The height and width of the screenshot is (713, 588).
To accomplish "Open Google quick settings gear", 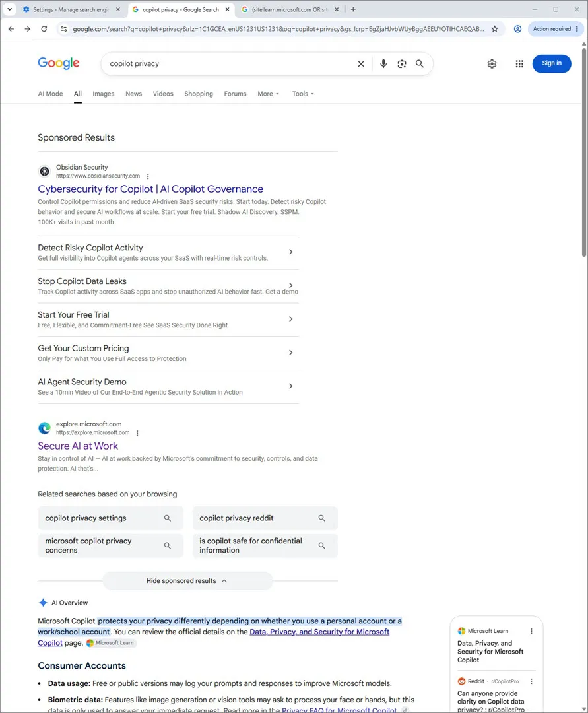I will tap(492, 63).
